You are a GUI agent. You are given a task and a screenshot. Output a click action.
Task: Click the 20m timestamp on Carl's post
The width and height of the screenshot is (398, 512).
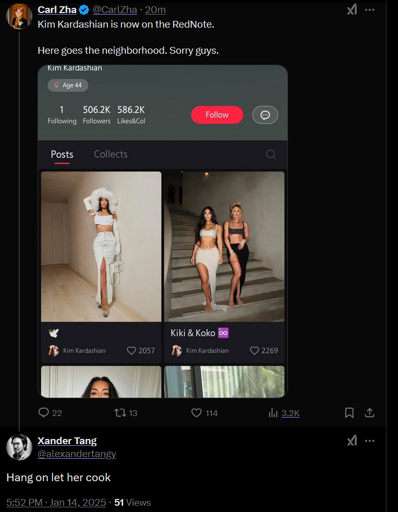click(155, 10)
